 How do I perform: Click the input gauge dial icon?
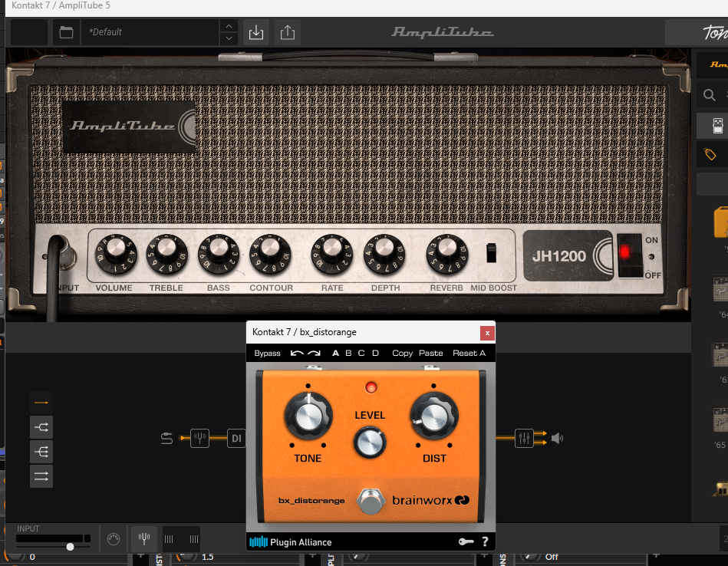pos(114,539)
